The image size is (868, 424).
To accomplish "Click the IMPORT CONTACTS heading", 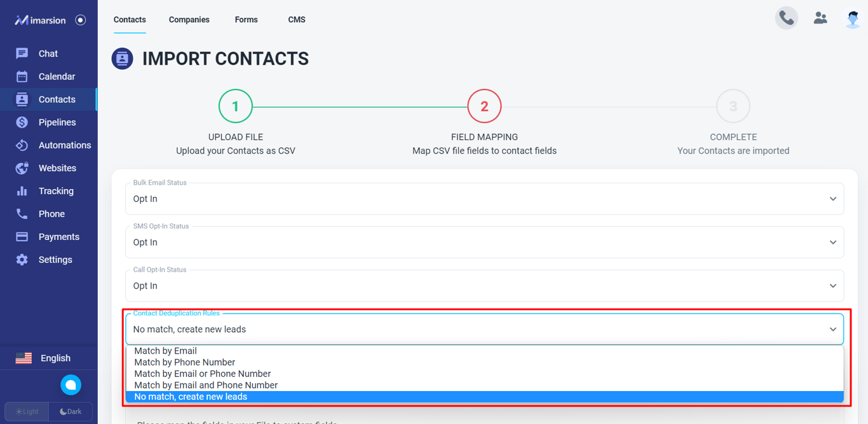I will (226, 58).
